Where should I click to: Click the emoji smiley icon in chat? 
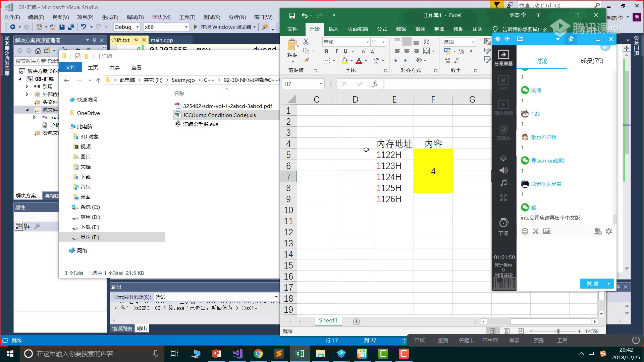pyautogui.click(x=525, y=231)
